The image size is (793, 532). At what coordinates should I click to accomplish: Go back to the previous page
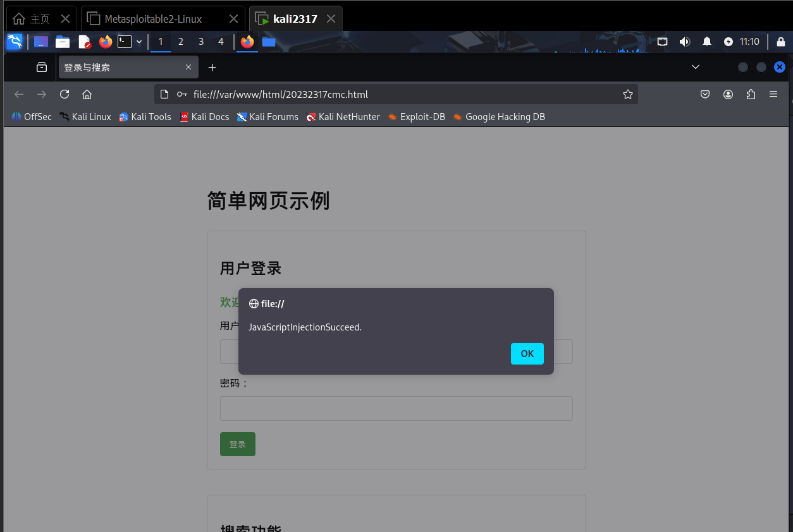tap(19, 94)
